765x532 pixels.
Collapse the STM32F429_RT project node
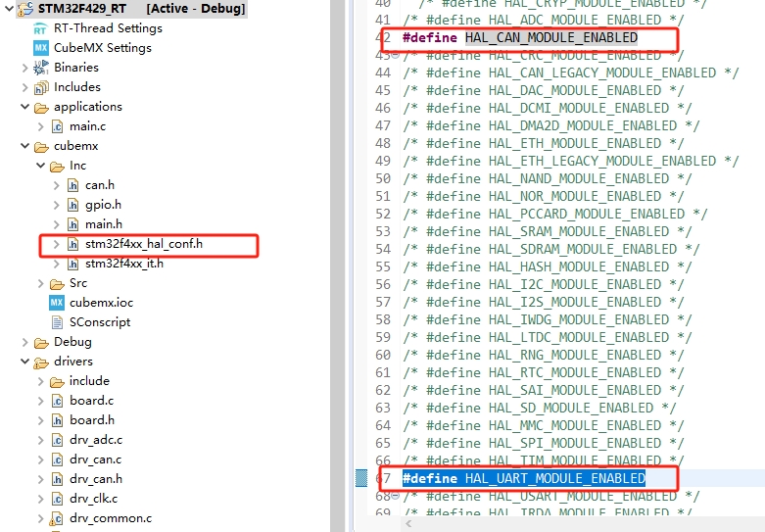[9, 8]
